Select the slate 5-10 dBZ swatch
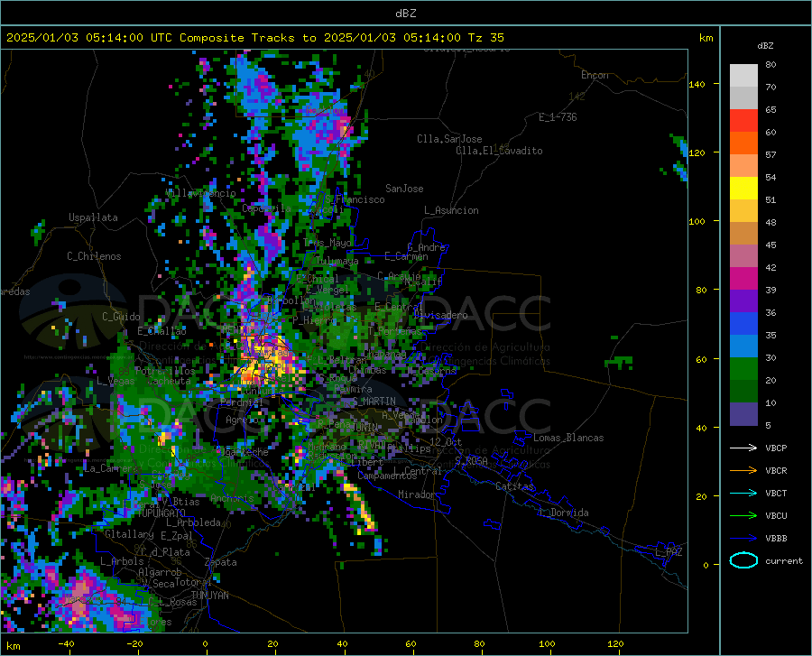The height and width of the screenshot is (656, 812). 743,414
